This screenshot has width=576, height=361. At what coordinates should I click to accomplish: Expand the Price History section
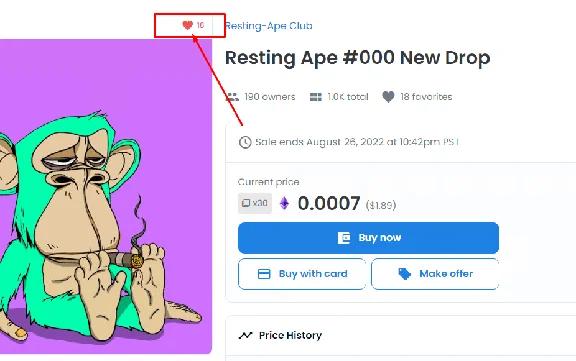click(x=400, y=335)
